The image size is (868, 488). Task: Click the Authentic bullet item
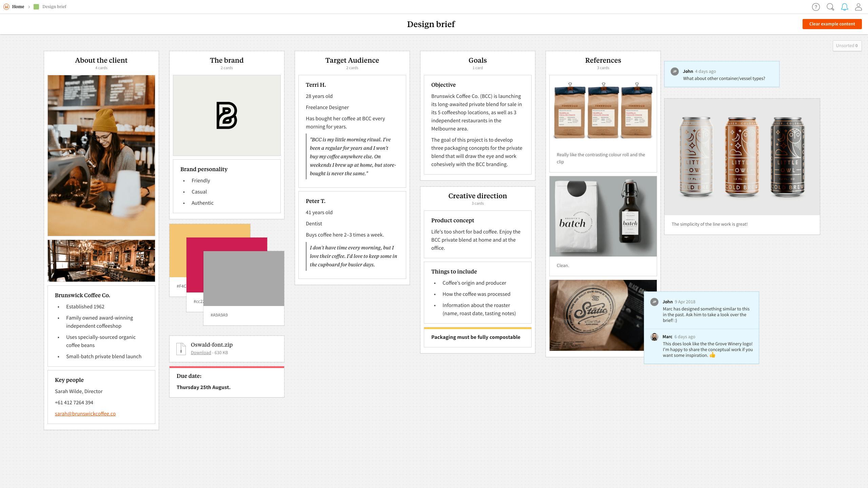click(202, 203)
